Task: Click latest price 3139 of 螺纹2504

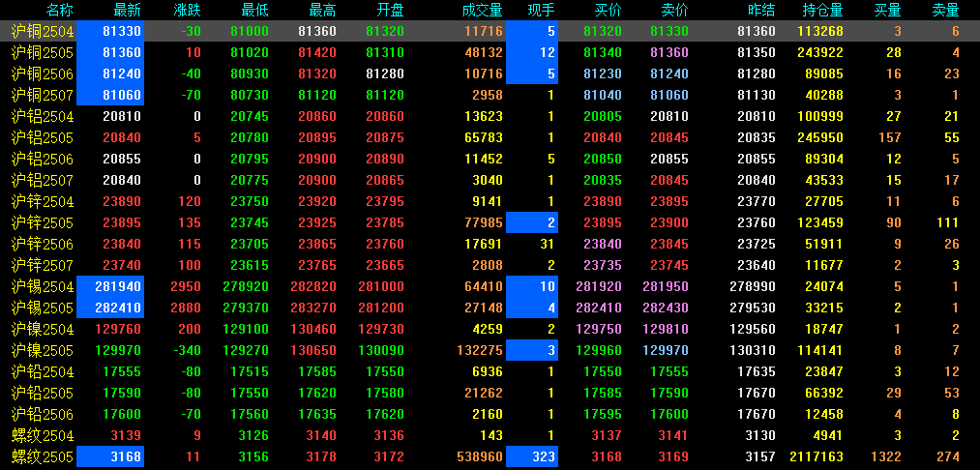Action: click(126, 435)
